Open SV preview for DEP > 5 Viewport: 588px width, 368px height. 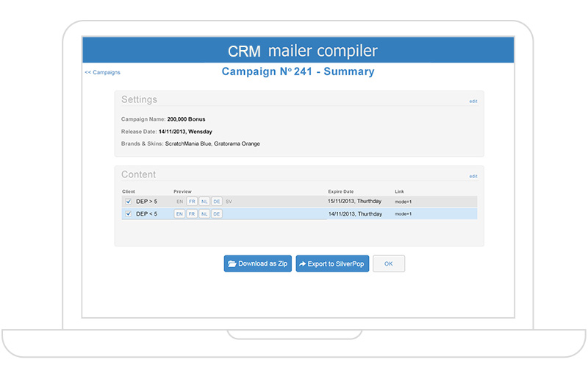pos(229,201)
